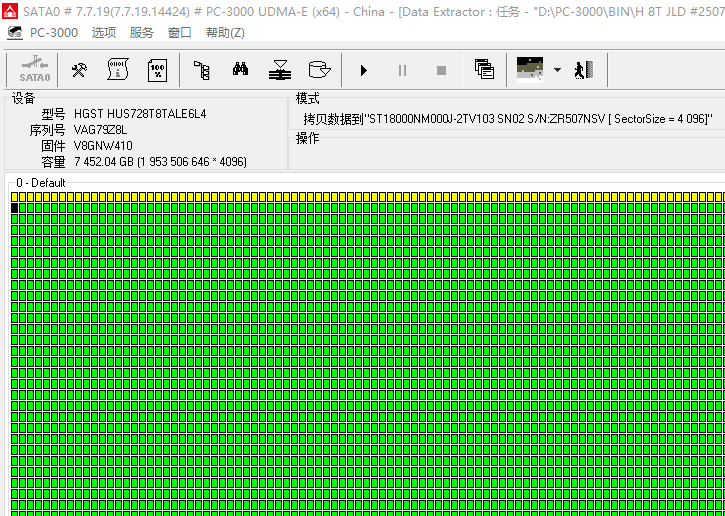Open the folder tree explorer icon
Image resolution: width=725 pixels, height=516 pixels.
coord(201,70)
